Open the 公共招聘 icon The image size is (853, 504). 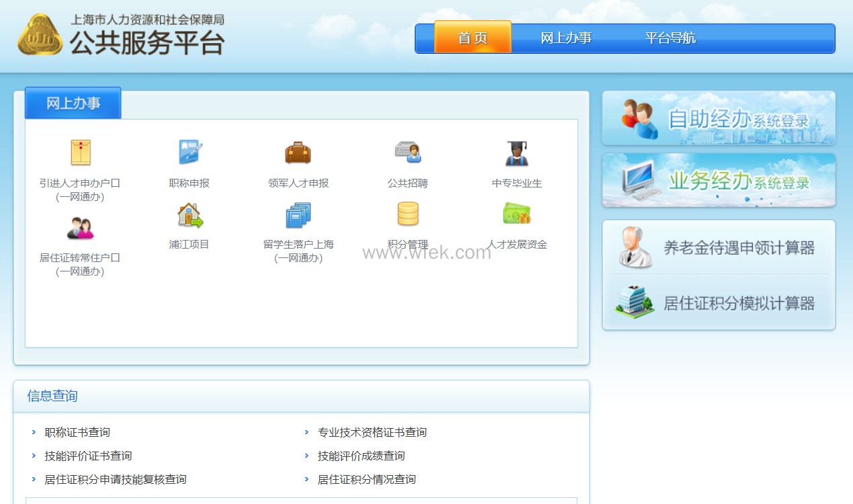point(407,153)
